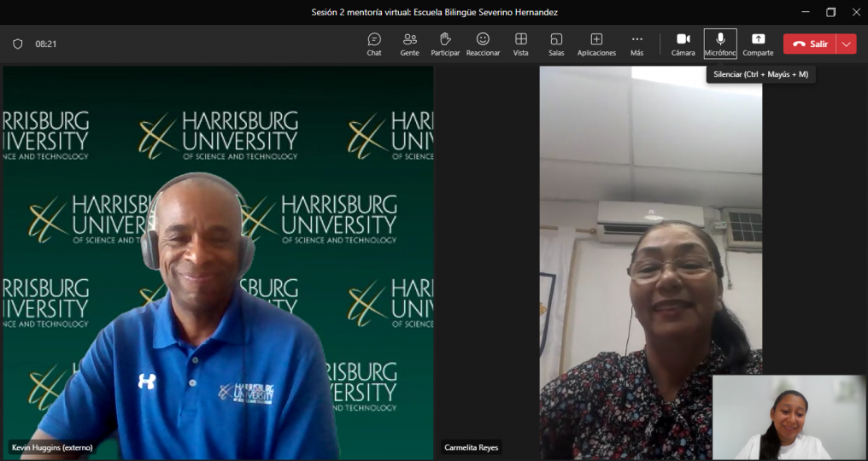
Task: Click the Kevin Huggins (externo) name label
Action: pyautogui.click(x=53, y=447)
